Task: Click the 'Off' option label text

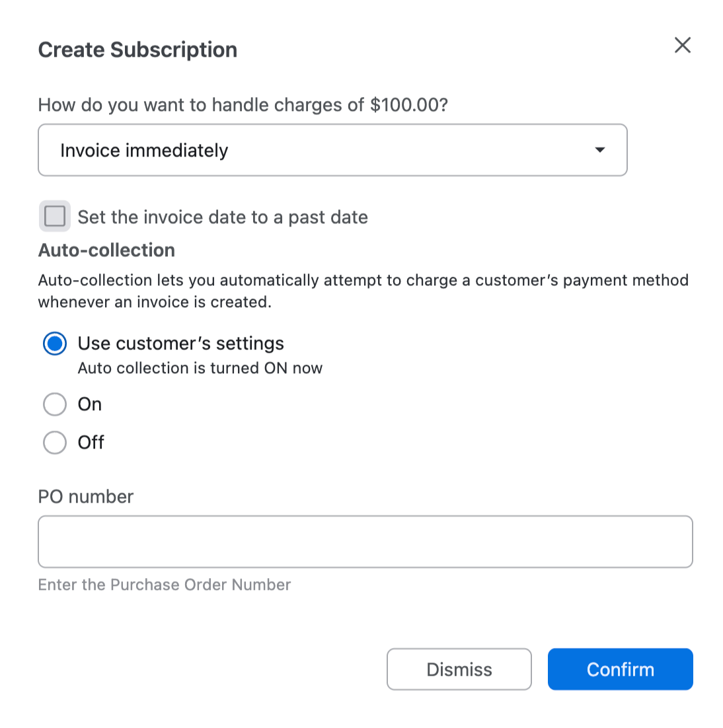Action: point(91,443)
